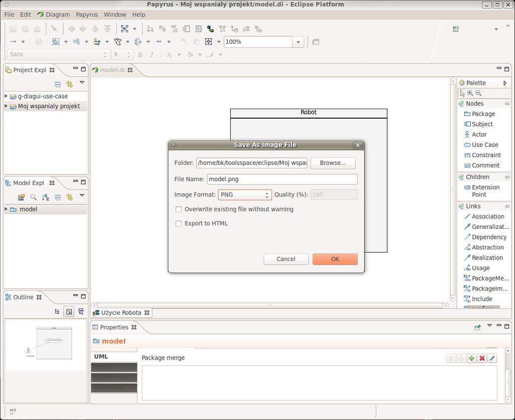Open the zoom 100% combo dropdown

[x=298, y=42]
